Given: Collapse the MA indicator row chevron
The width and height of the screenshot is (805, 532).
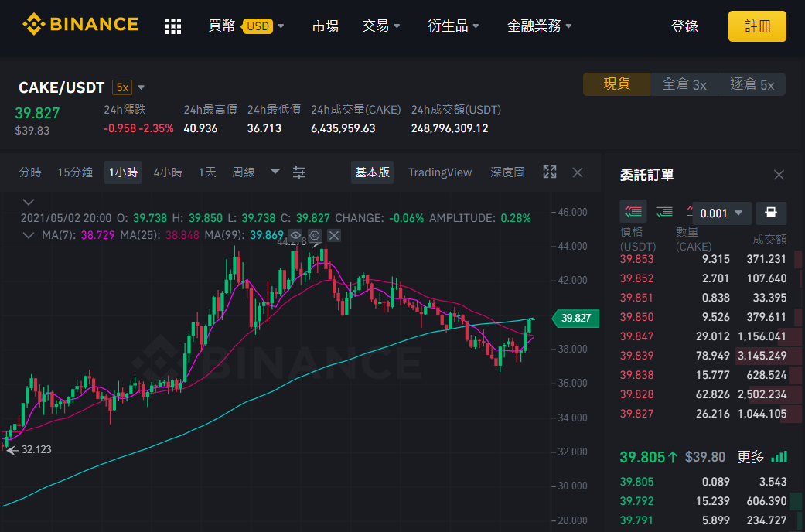Looking at the screenshot, I should pyautogui.click(x=29, y=235).
